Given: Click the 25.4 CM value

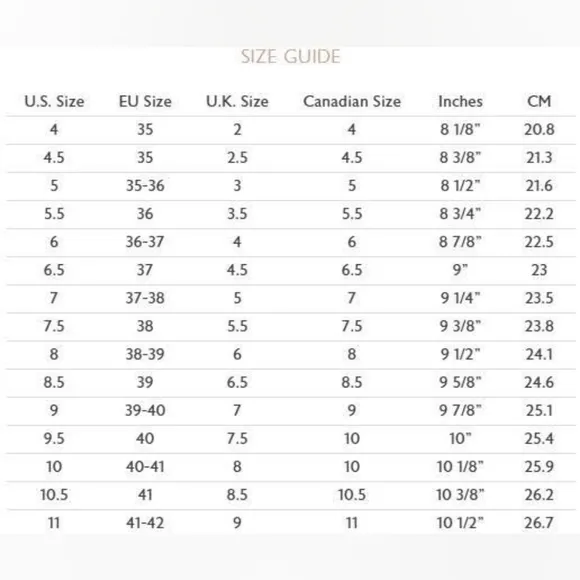Looking at the screenshot, I should tap(539, 439).
